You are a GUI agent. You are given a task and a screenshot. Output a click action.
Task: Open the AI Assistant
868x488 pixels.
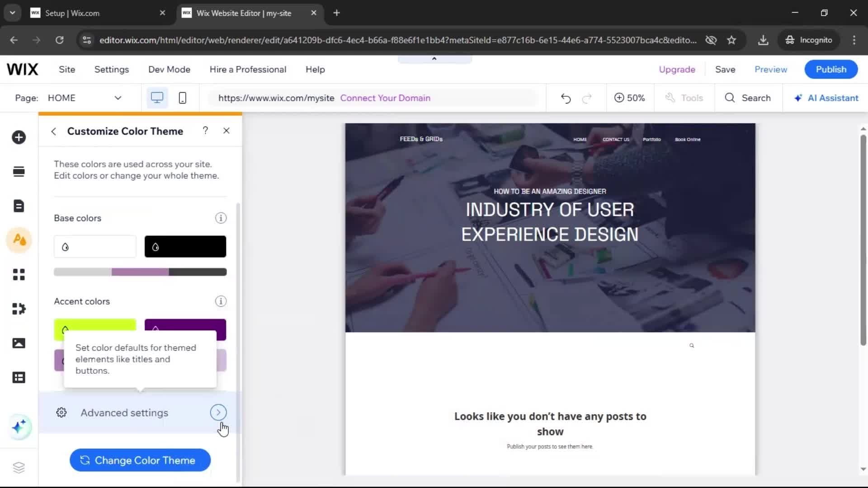[826, 98]
